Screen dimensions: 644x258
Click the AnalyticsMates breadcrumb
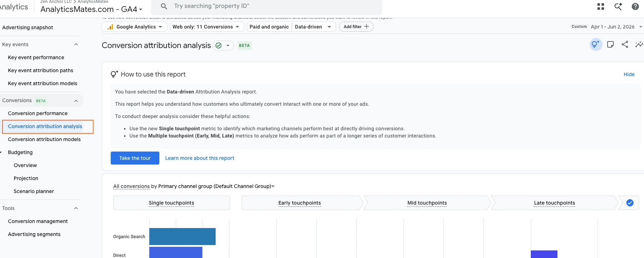(x=93, y=2)
